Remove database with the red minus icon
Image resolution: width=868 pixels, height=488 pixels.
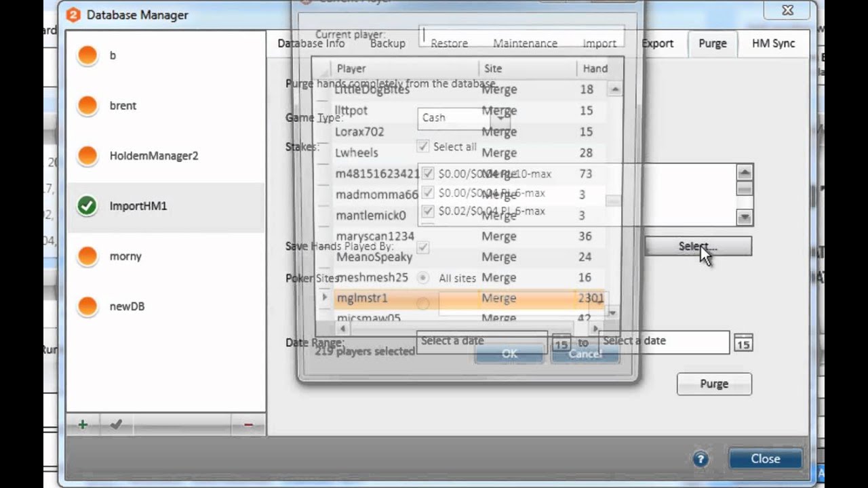[x=248, y=425]
